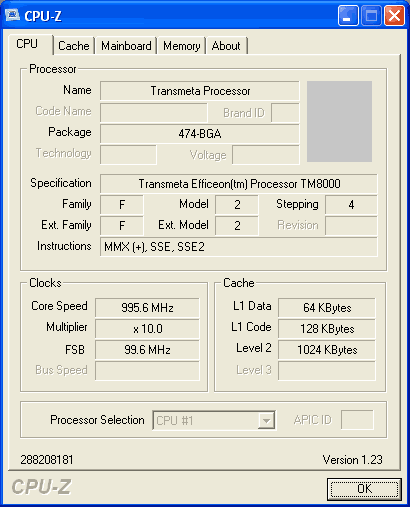
Task: Click the Ext. Model value 2
Action: [x=237, y=226]
